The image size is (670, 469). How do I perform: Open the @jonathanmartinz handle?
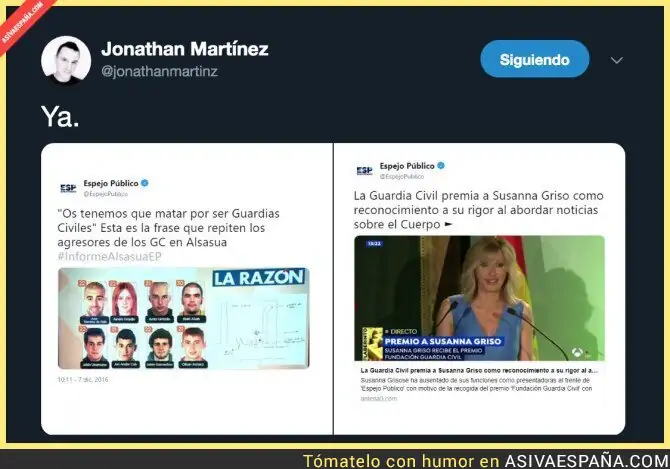tap(159, 71)
